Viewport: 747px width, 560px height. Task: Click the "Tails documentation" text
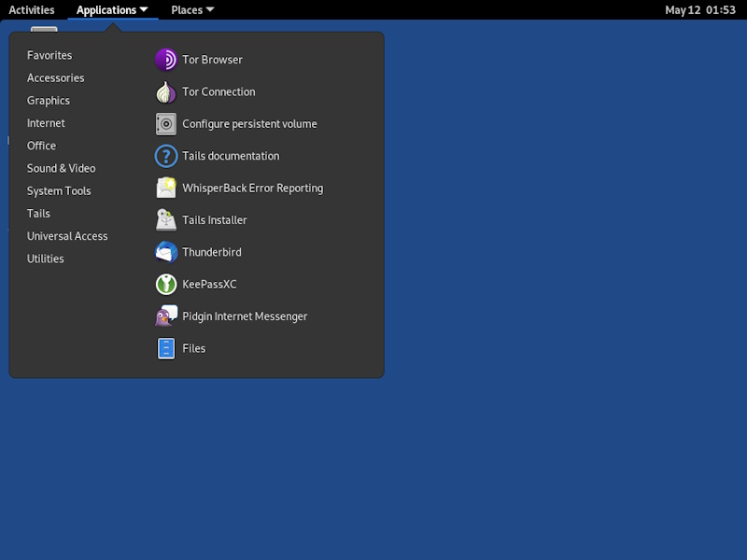pos(231,156)
